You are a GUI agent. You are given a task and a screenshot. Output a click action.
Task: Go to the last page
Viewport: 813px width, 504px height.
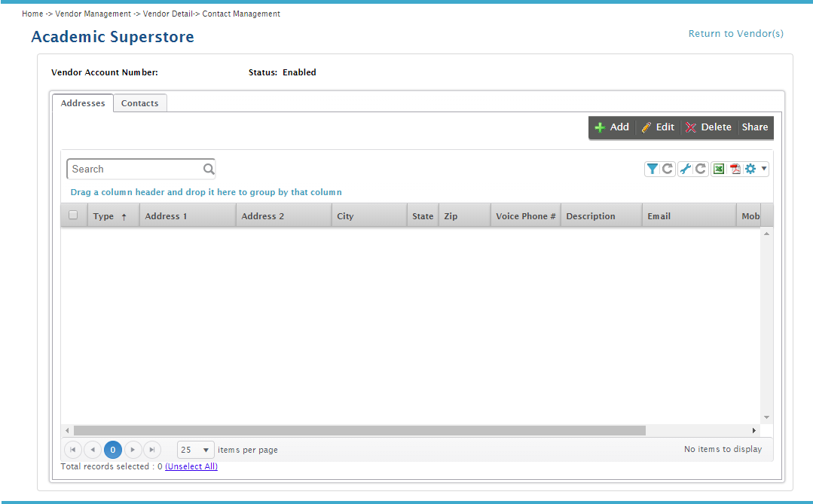[152, 450]
